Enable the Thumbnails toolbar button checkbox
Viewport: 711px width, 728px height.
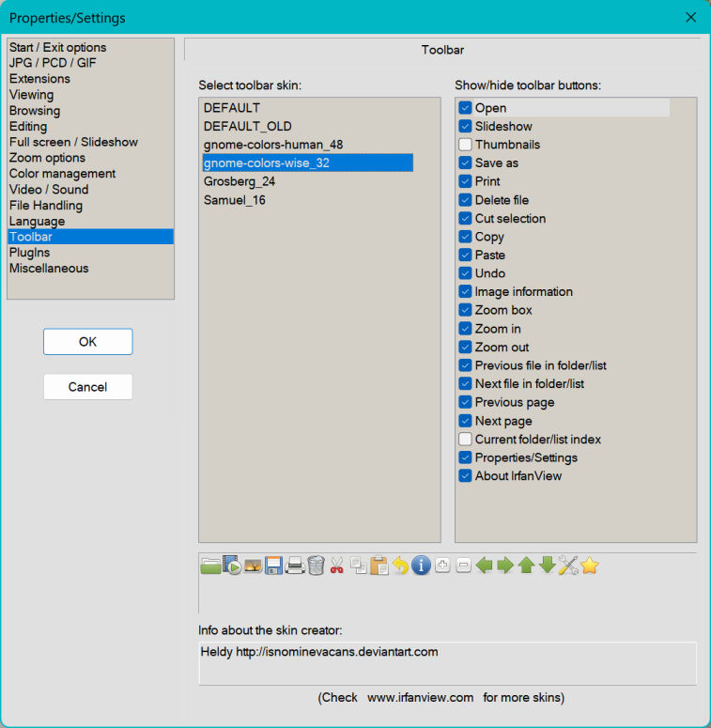[x=465, y=145]
